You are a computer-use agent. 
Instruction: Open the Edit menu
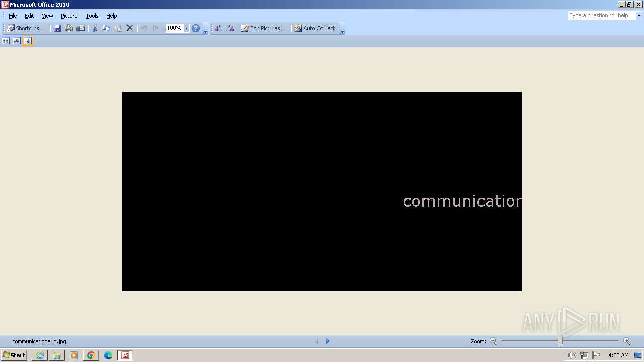(29, 16)
